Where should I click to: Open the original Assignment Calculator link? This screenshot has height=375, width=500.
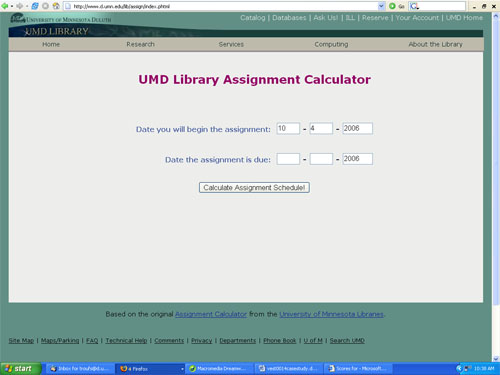point(211,314)
